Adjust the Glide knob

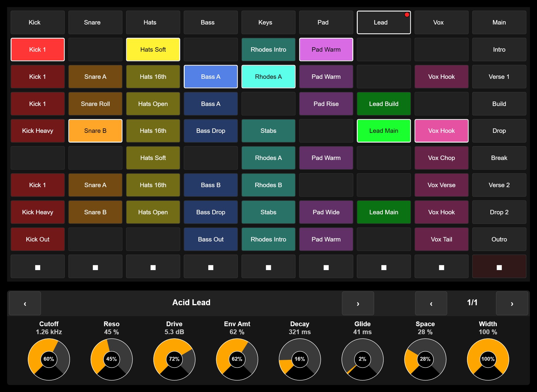click(362, 359)
